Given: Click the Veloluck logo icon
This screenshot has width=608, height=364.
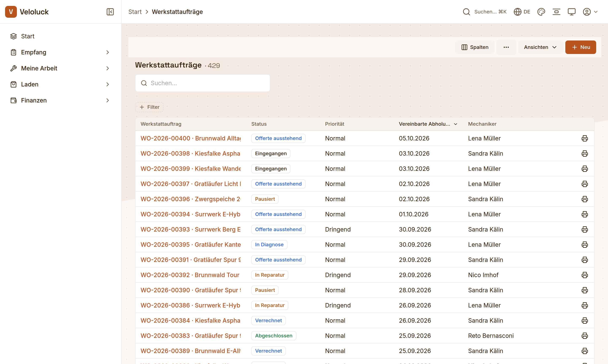Looking at the screenshot, I should (x=11, y=12).
